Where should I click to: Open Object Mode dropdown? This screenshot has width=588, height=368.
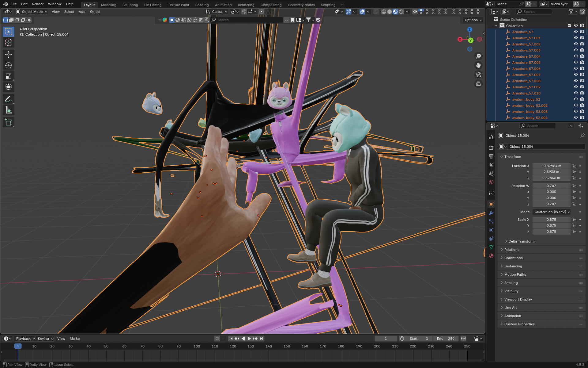[x=32, y=12]
